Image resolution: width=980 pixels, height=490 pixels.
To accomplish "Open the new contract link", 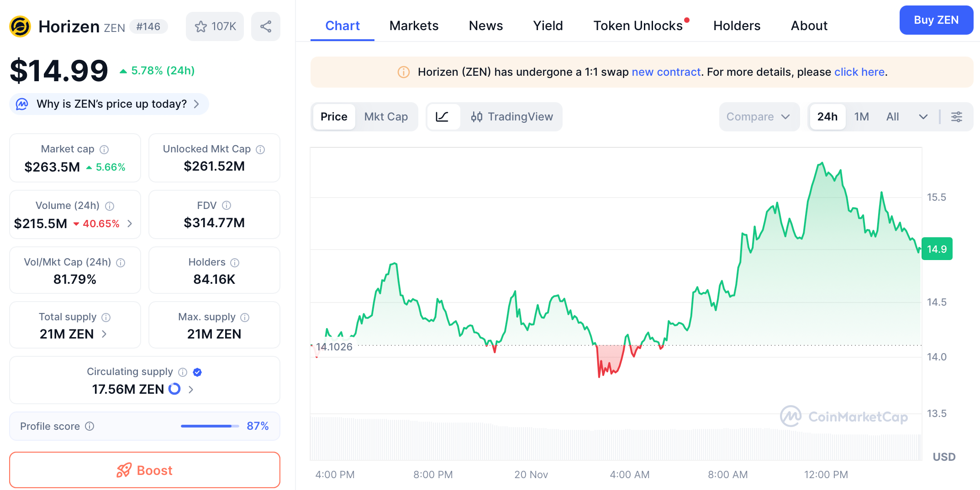I will click(x=666, y=72).
